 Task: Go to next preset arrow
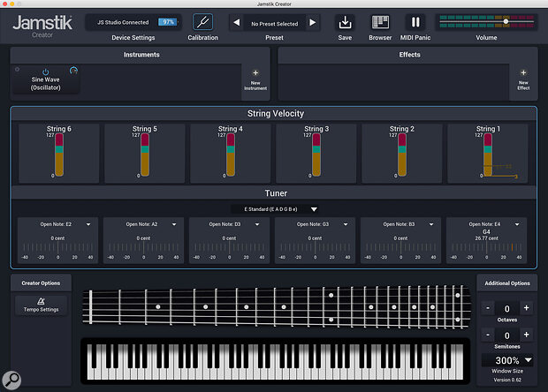coord(312,22)
